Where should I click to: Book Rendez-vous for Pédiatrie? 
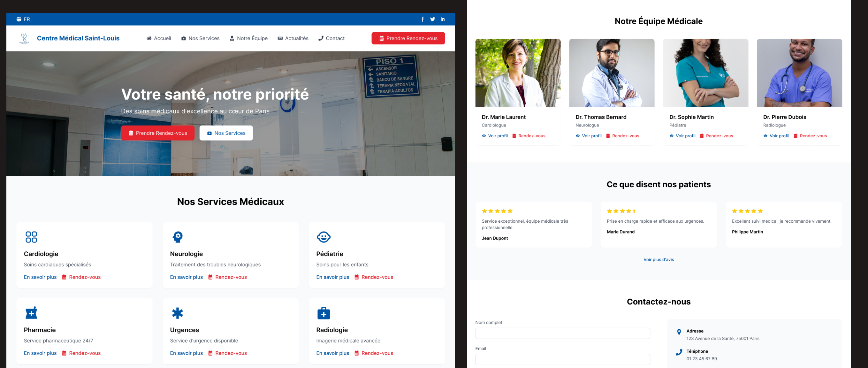coord(374,277)
